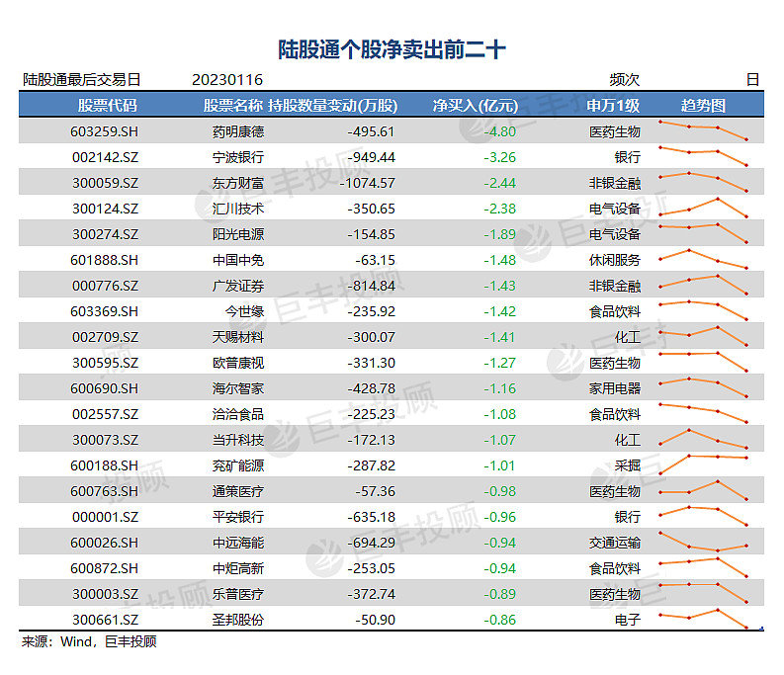The image size is (784, 675).
Task: Click the 家用电器 sector cell
Action: pos(615,388)
